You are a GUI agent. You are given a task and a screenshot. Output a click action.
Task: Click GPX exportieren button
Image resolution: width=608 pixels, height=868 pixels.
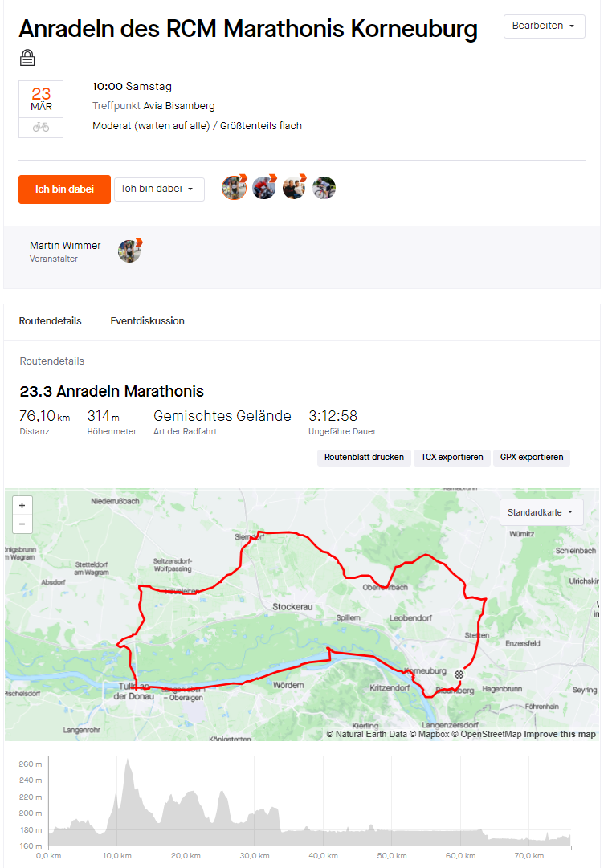pyautogui.click(x=532, y=457)
